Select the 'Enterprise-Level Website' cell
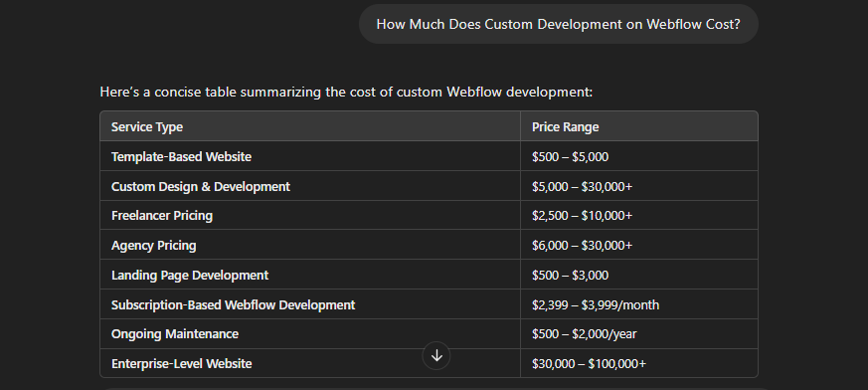Image resolution: width=868 pixels, height=390 pixels. (x=310, y=363)
